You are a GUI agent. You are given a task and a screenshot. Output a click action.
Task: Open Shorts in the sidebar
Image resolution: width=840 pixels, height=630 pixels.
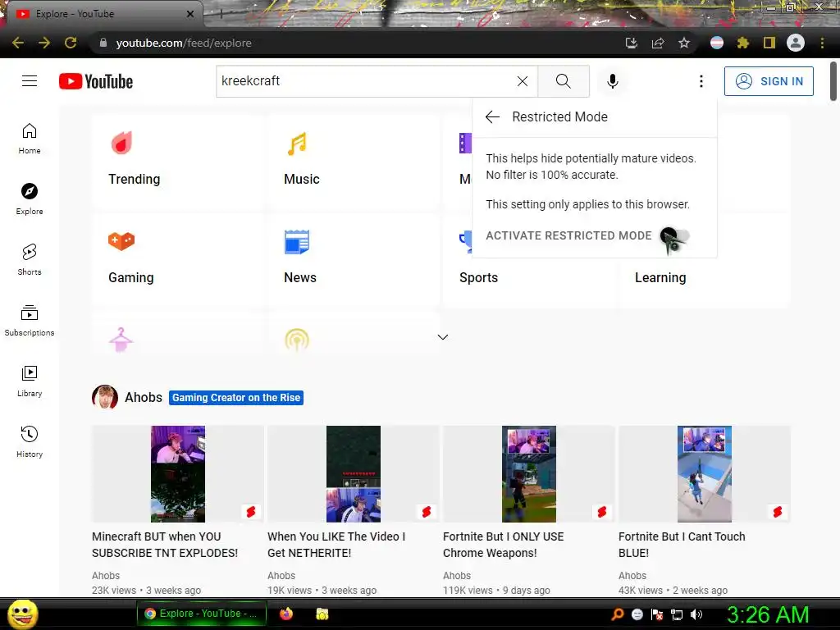(x=30, y=260)
